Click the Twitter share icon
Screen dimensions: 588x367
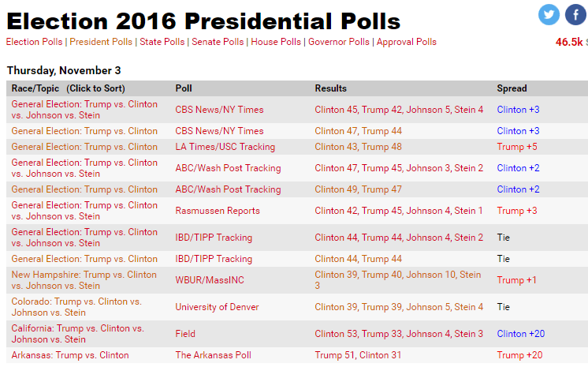click(x=549, y=15)
